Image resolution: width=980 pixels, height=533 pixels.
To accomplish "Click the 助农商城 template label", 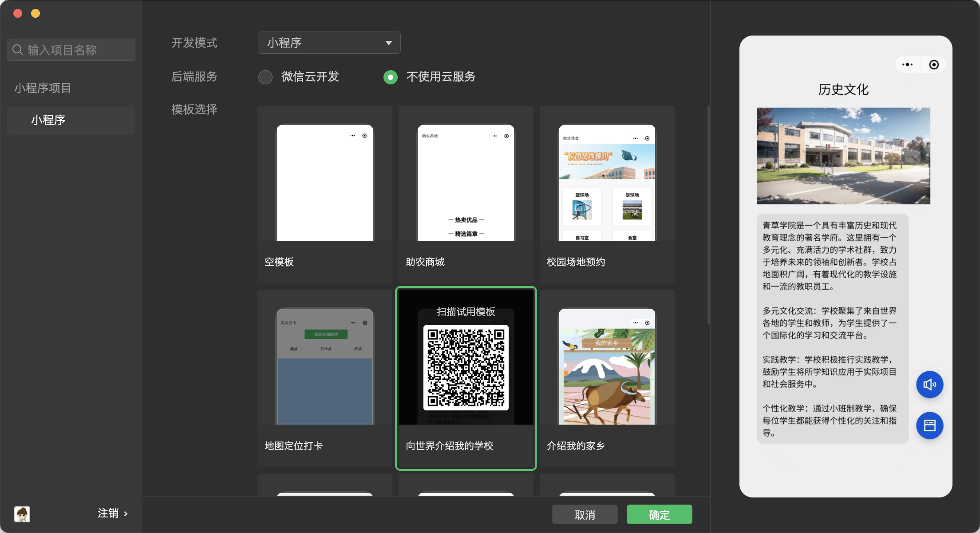I will [425, 262].
